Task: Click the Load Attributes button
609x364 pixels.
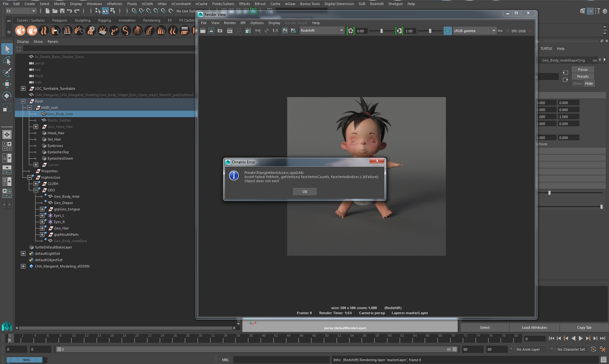Action: pyautogui.click(x=534, y=328)
